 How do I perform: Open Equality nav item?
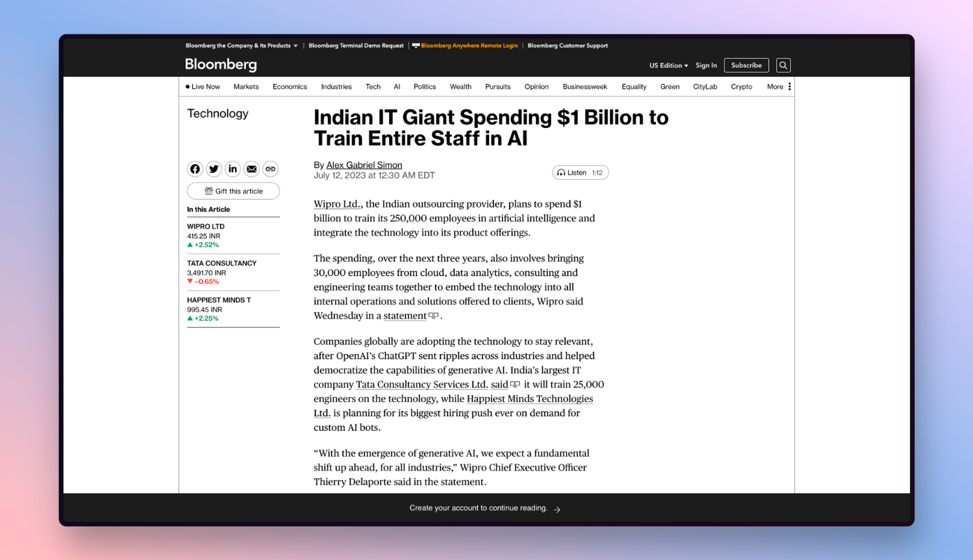(x=634, y=87)
